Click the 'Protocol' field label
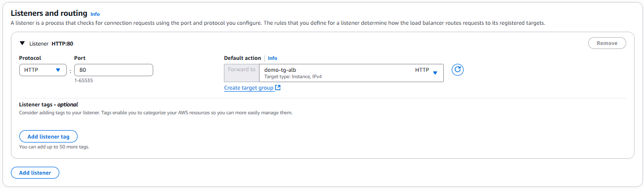The width and height of the screenshot is (644, 189). tap(30, 58)
